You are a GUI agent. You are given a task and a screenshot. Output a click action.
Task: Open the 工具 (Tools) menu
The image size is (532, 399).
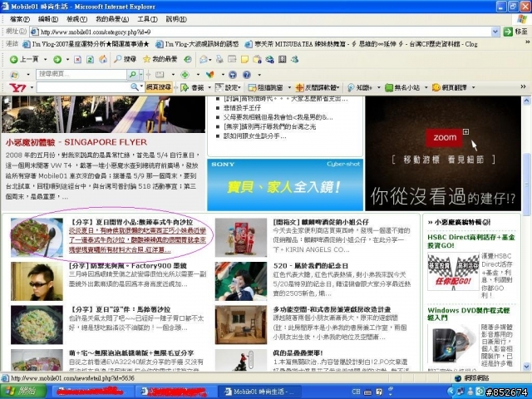click(147, 19)
